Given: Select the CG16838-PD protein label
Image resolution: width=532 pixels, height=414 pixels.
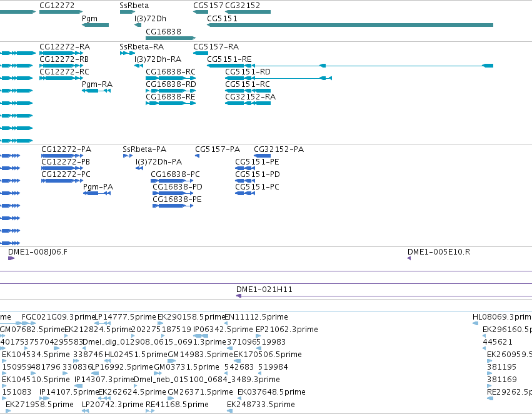Looking at the screenshot, I should coord(178,188).
